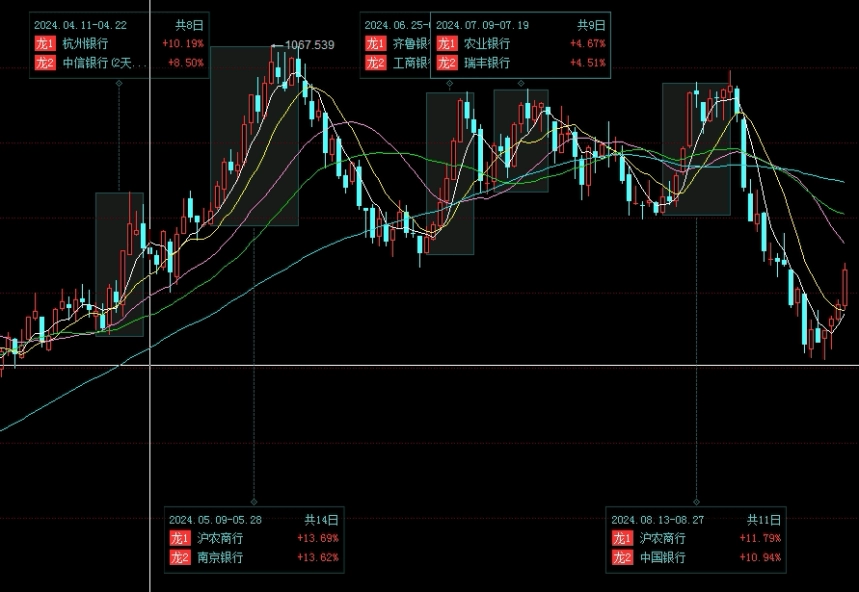This screenshot has width=859, height=592.
Task: Click the 龙2 badge beside 瑞丰银行
Action: [446, 63]
